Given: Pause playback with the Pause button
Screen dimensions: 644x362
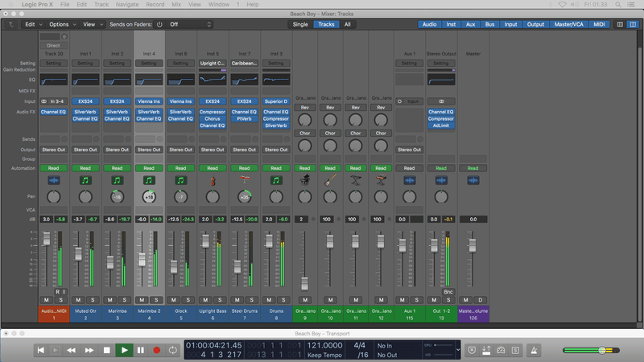Looking at the screenshot, I should click(x=140, y=350).
